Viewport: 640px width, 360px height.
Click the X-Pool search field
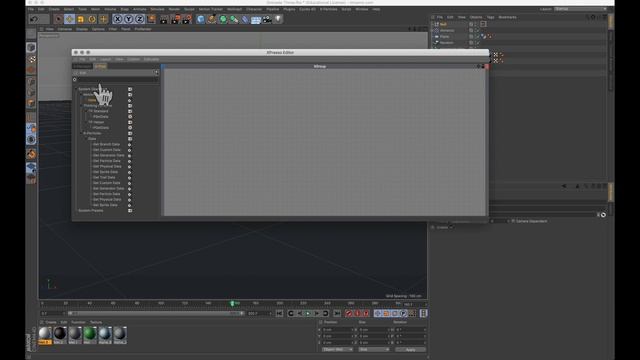point(118,80)
